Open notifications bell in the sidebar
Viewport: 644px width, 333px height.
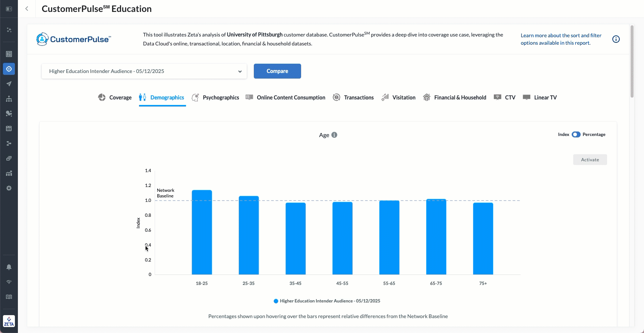(x=9, y=267)
